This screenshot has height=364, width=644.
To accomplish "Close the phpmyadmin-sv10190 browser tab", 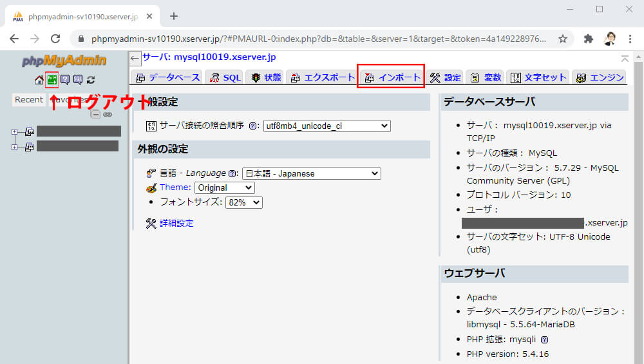I will (x=149, y=16).
